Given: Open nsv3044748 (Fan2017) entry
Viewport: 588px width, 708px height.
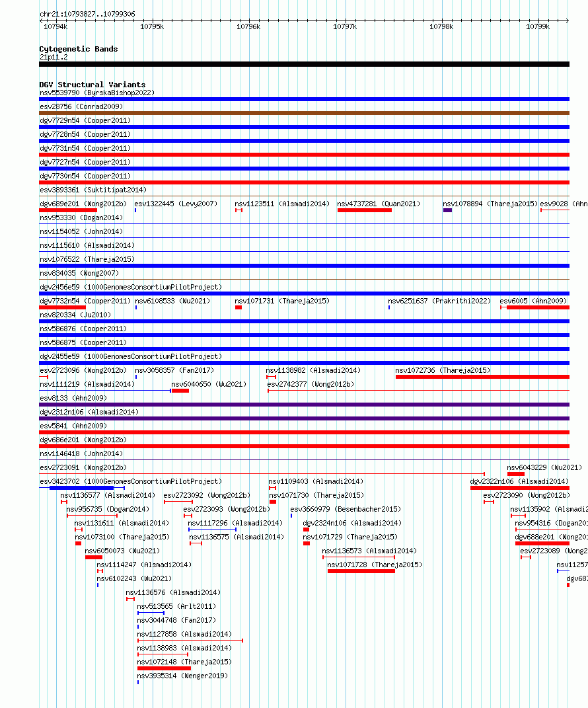Looking at the screenshot, I should [x=176, y=620].
